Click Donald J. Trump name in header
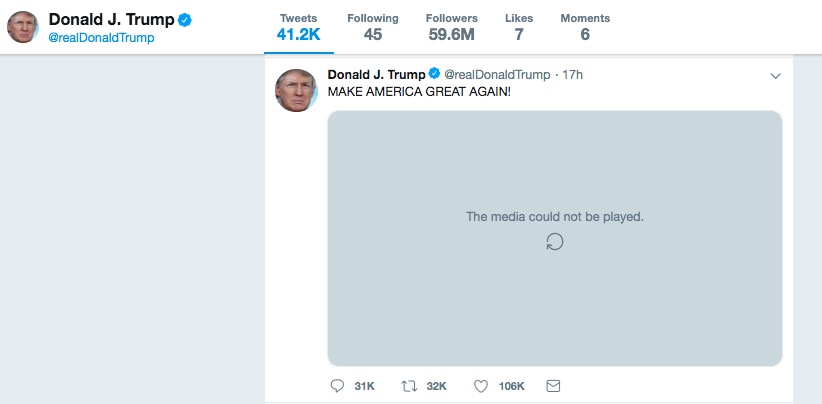The image size is (822, 404). (x=110, y=20)
